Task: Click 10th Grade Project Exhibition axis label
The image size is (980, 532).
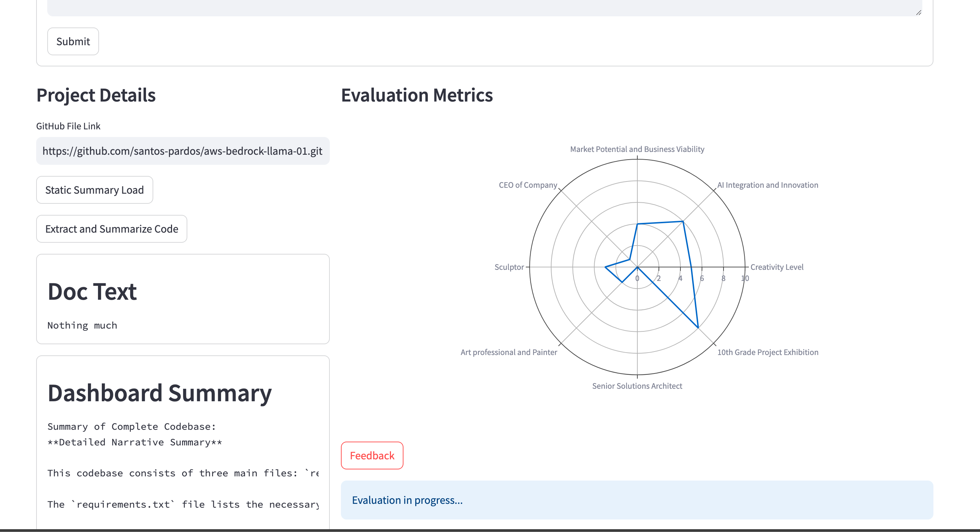Action: 767,352
